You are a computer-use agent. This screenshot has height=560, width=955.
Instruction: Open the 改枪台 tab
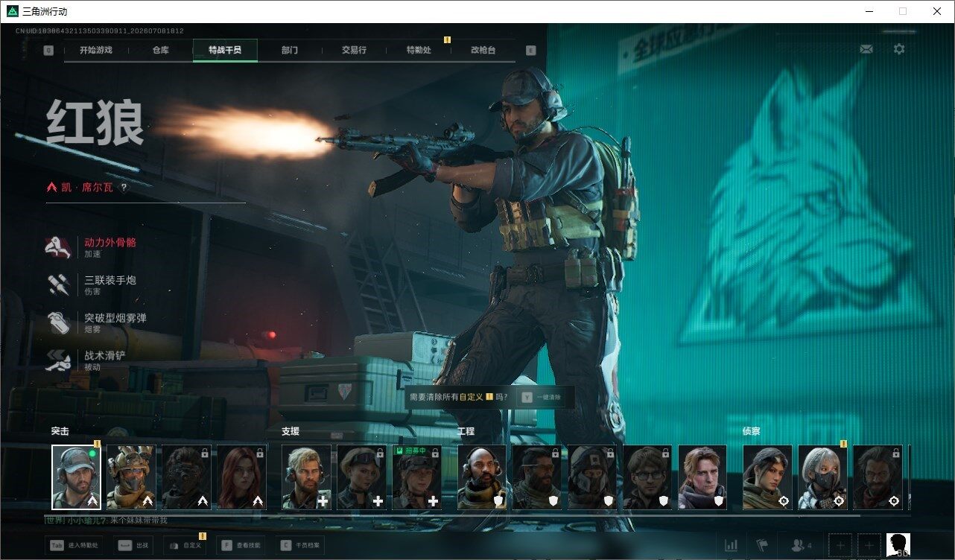[x=483, y=50]
